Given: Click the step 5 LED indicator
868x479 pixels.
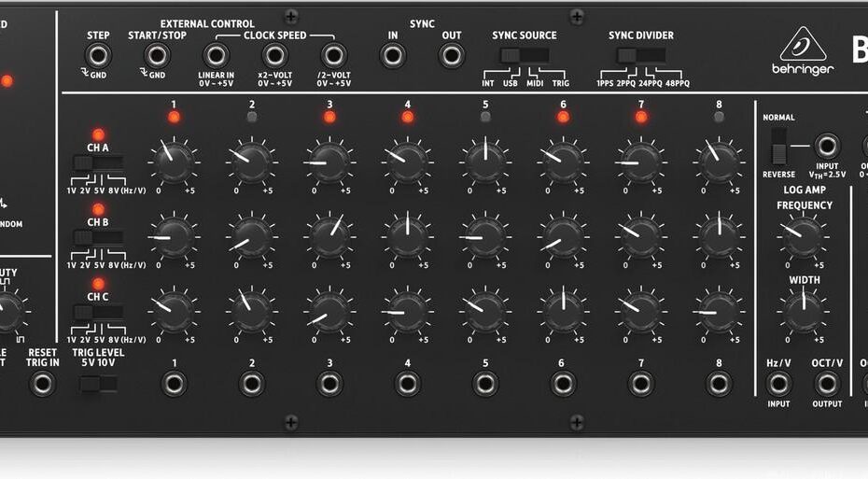Looking at the screenshot, I should pyautogui.click(x=485, y=117).
